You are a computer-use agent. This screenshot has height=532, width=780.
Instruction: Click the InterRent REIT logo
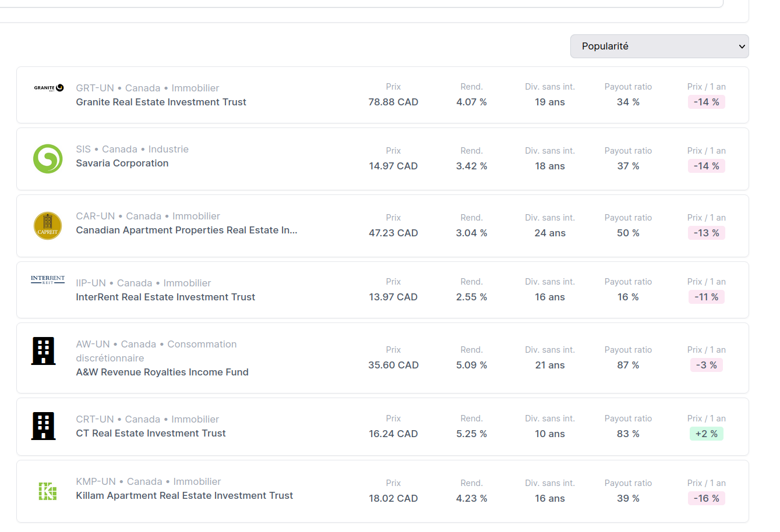point(48,280)
